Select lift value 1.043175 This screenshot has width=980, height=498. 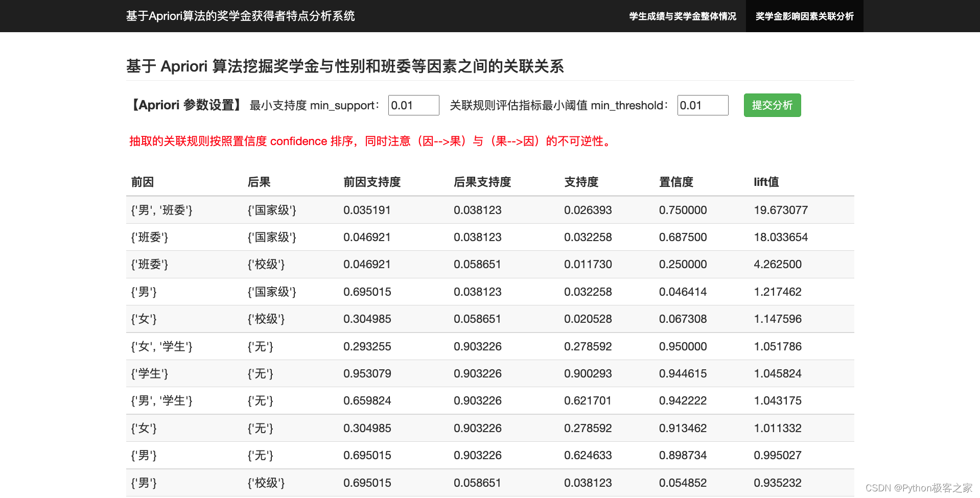(x=778, y=400)
